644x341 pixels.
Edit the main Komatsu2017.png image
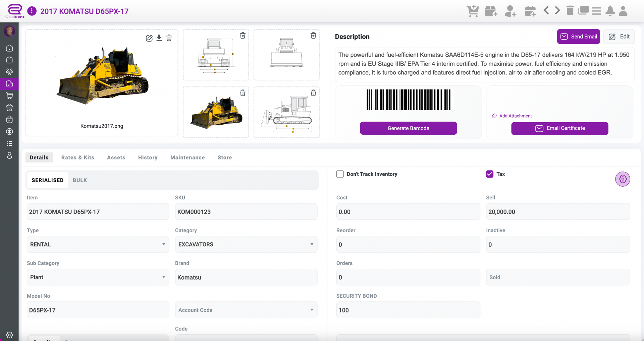[149, 38]
